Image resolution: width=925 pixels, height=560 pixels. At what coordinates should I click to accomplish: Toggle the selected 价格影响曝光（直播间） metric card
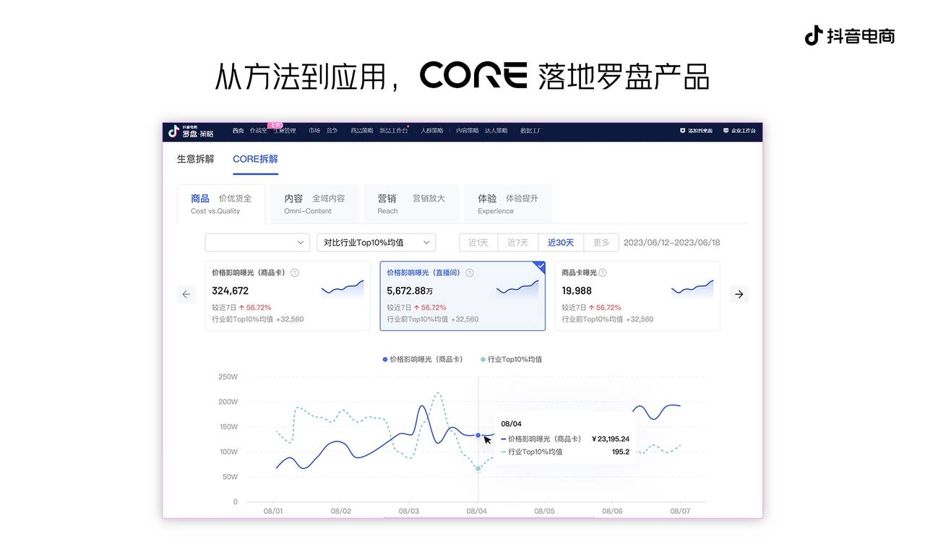462,296
